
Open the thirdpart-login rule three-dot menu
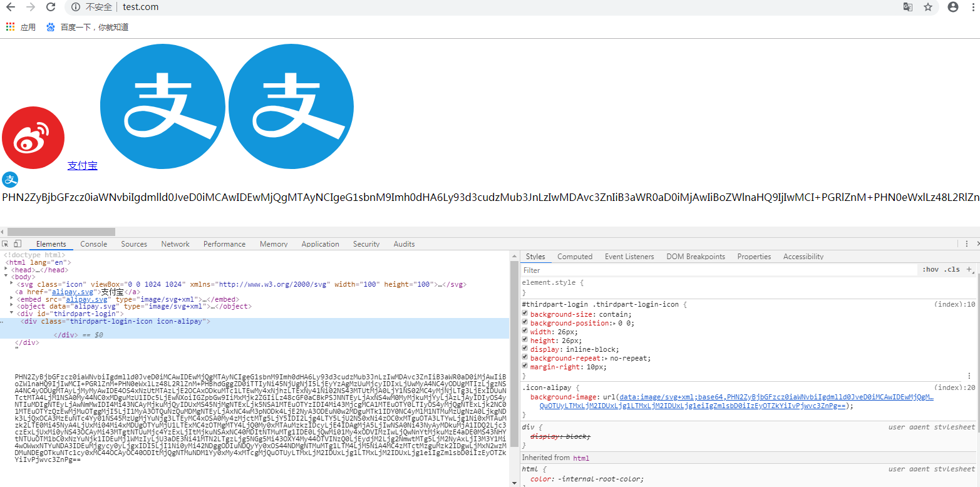click(x=969, y=376)
